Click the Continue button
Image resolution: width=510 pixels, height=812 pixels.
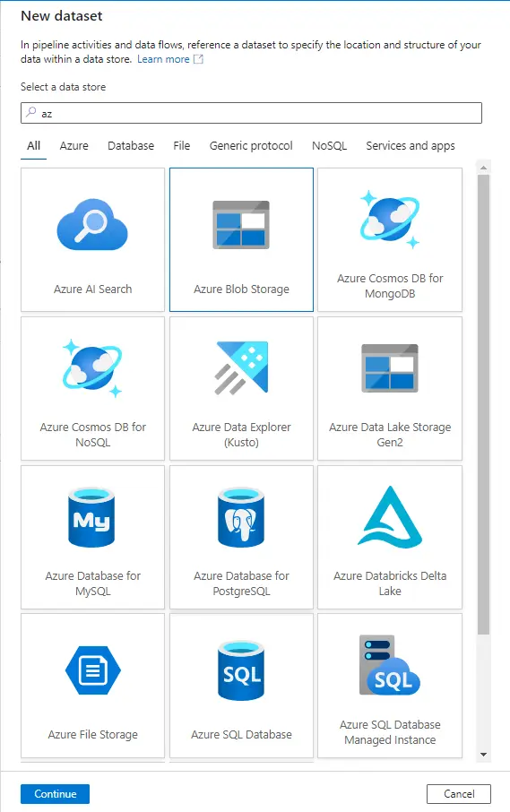click(55, 794)
